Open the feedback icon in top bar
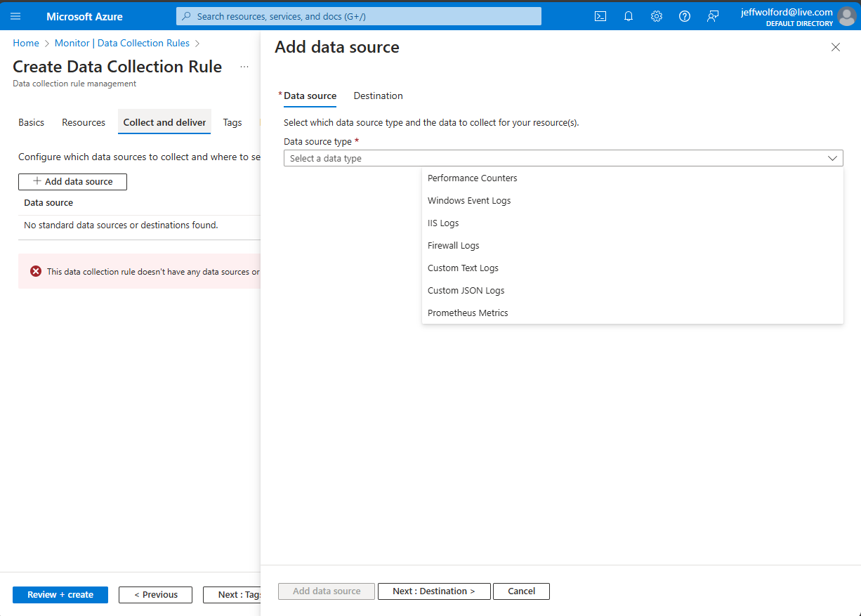 tap(713, 15)
